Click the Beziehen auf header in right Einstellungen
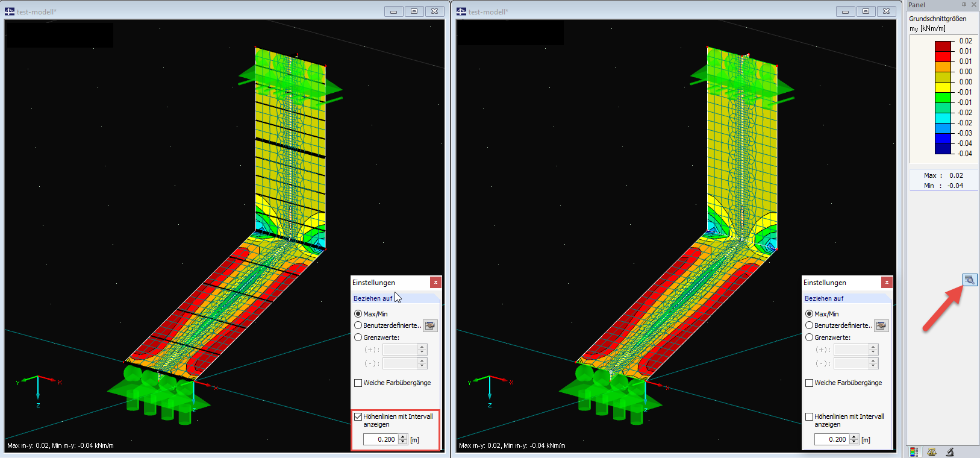The height and width of the screenshot is (458, 980). coord(847,298)
